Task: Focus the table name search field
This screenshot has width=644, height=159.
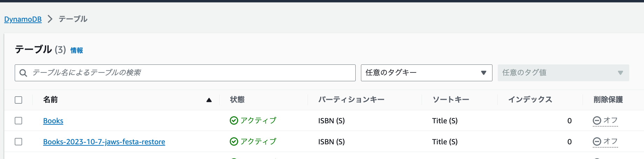Action: click(x=185, y=73)
